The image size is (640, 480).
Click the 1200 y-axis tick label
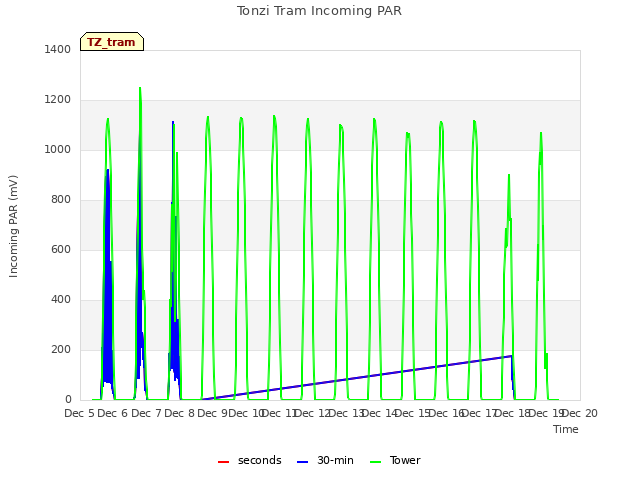point(58,100)
